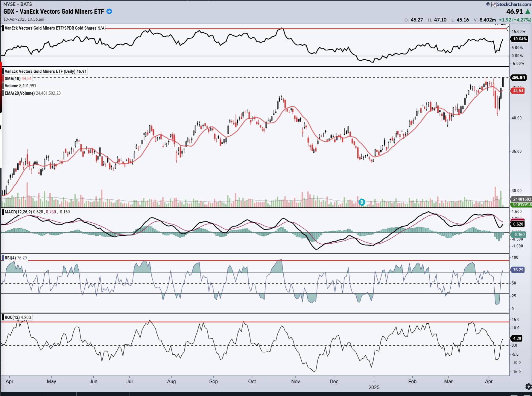
Task: Click the 35.00 price axis label
Action: (516, 152)
